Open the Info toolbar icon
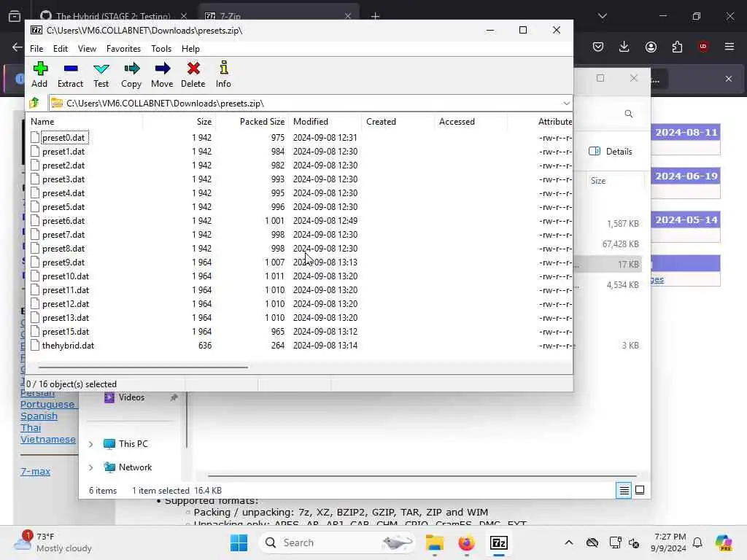This screenshot has width=747, height=560. coord(223,74)
